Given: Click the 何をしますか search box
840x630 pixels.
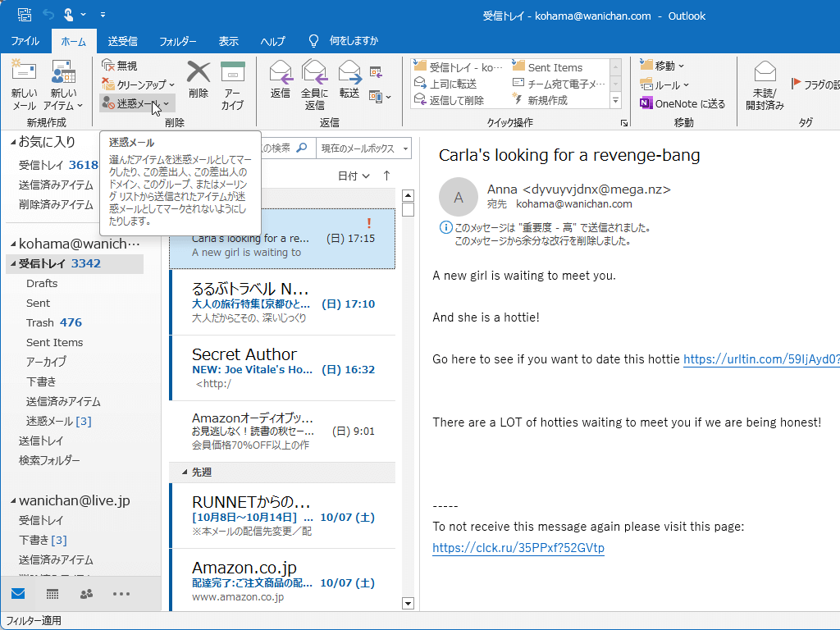Looking at the screenshot, I should click(344, 41).
